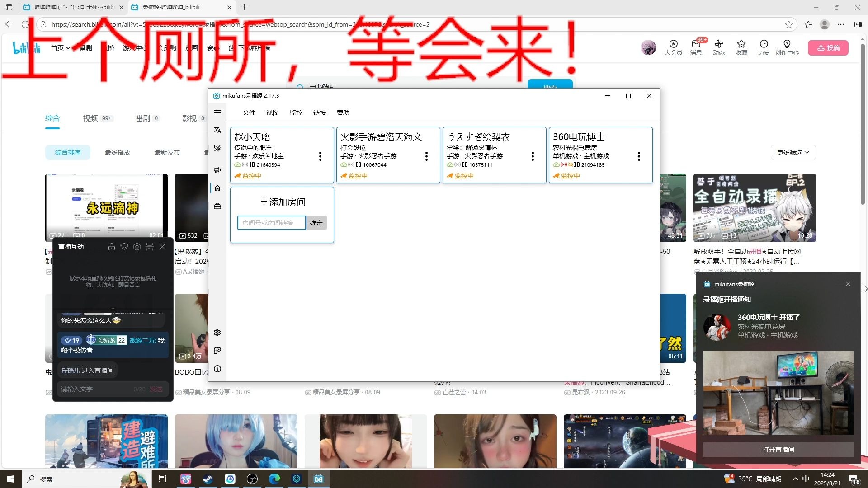Viewport: 868px width, 488px height.
Task: Open a new browser tab
Action: pos(244,7)
